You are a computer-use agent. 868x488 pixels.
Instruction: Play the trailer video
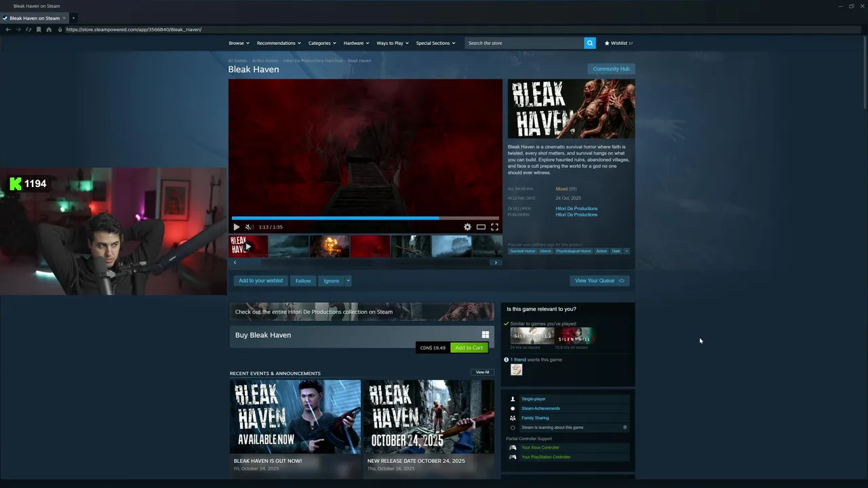point(236,227)
